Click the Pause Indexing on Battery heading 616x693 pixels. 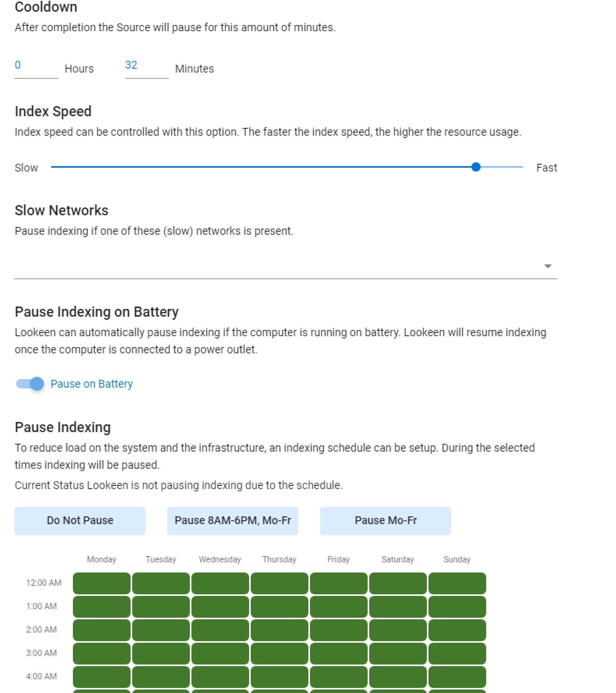[x=97, y=312]
